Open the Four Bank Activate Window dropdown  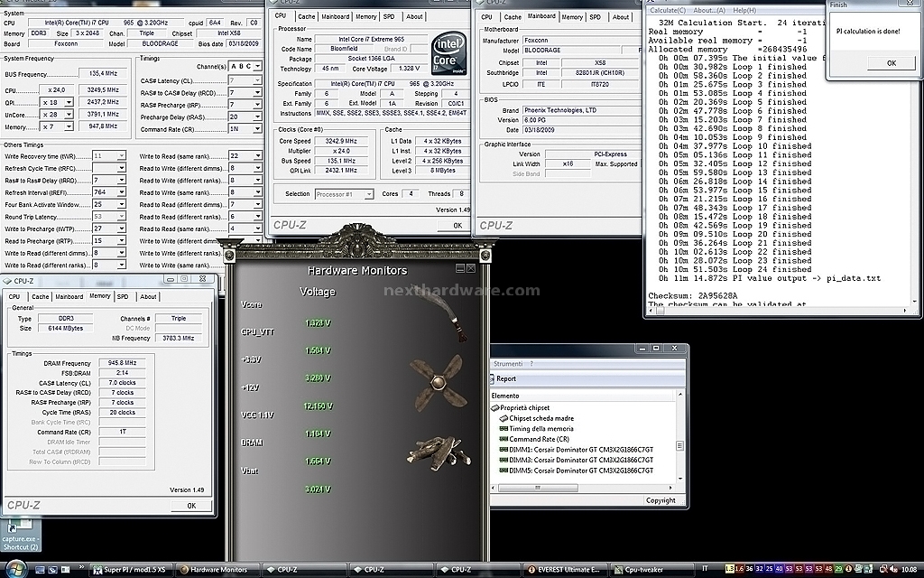click(x=109, y=205)
